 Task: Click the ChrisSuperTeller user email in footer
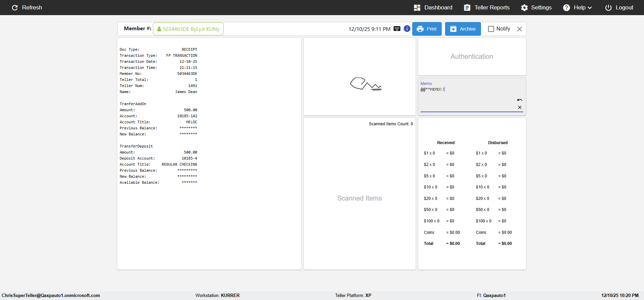[x=51, y=296]
